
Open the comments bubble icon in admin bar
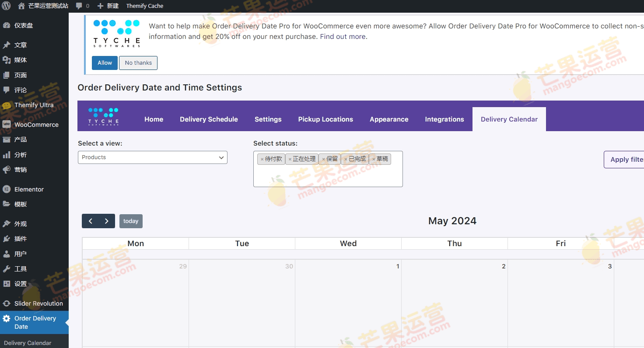tap(79, 6)
